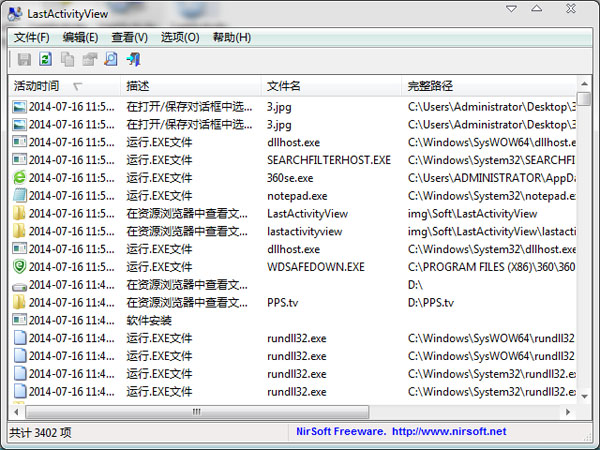Click the WDSAFEDOWN.EXE shield icon
The width and height of the screenshot is (600, 450).
click(x=19, y=267)
